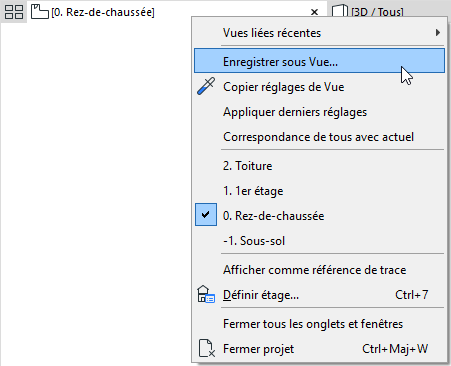Click the document icon beside Fermer projet
Screen dimensions: 451x366
click(x=207, y=348)
